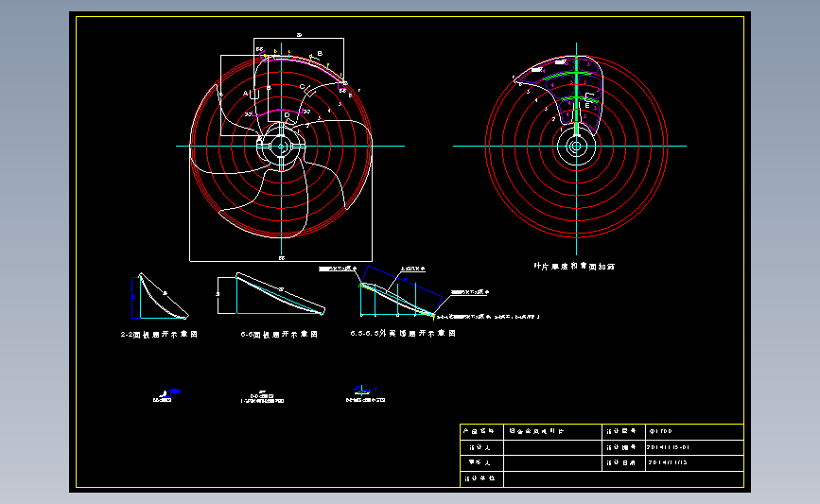Viewport: 820px width, 504px height.
Task: Click the 6.5-6.5 outer wing tip diagram caption
Action: pos(403,333)
